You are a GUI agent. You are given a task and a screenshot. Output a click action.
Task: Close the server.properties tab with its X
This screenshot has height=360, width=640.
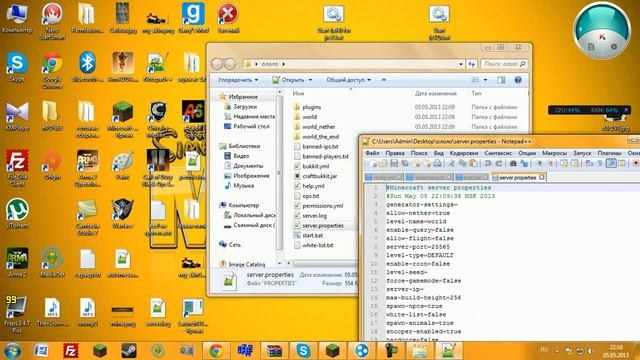[542, 177]
